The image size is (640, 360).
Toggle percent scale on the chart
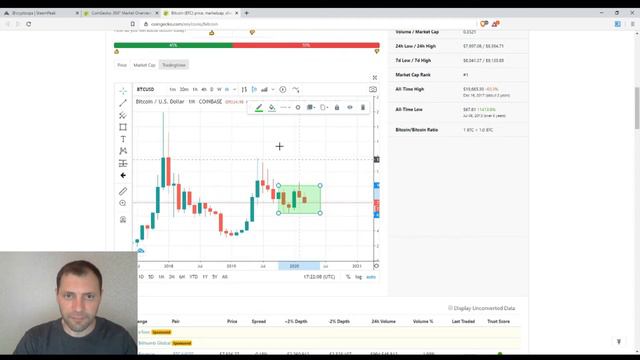tap(348, 277)
